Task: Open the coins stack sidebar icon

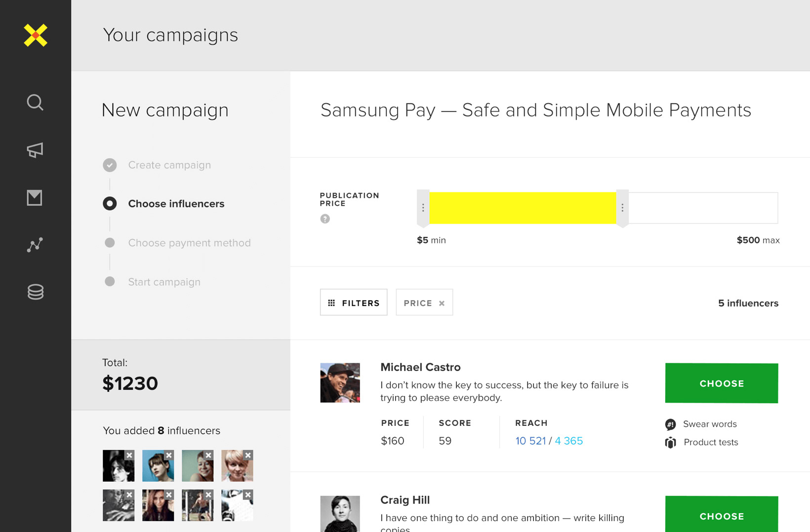Action: coord(35,292)
